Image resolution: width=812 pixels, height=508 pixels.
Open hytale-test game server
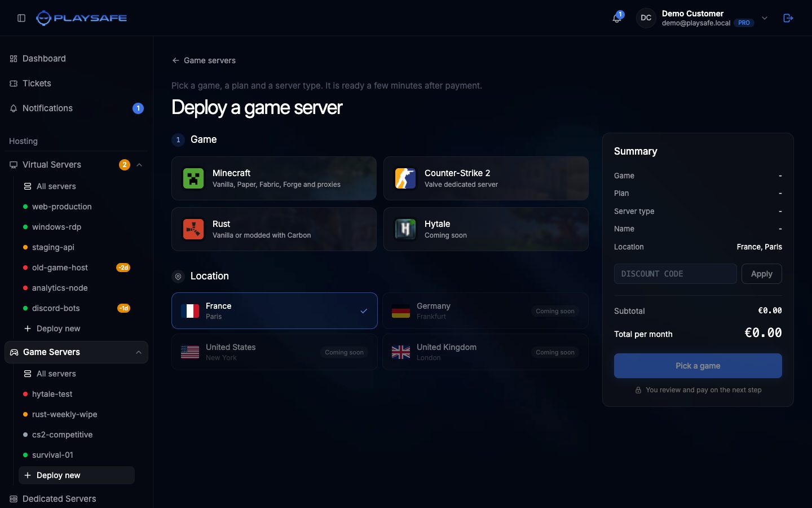77,394
